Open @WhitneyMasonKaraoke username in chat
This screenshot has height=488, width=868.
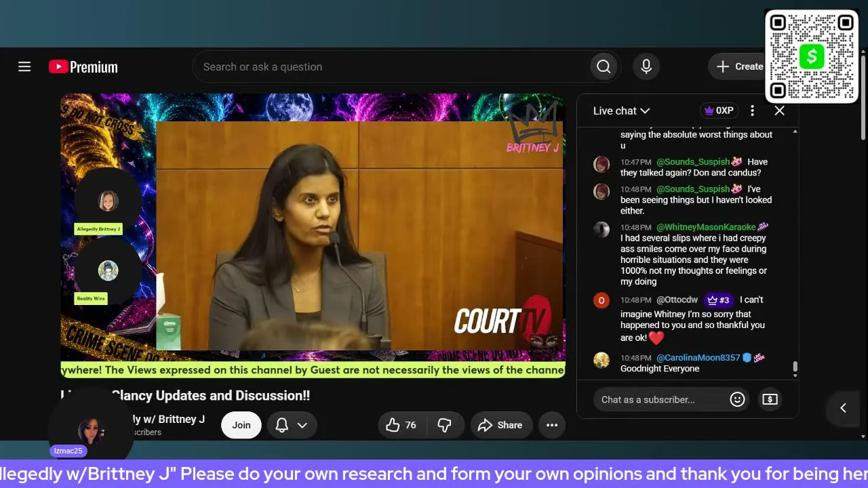[x=706, y=227]
